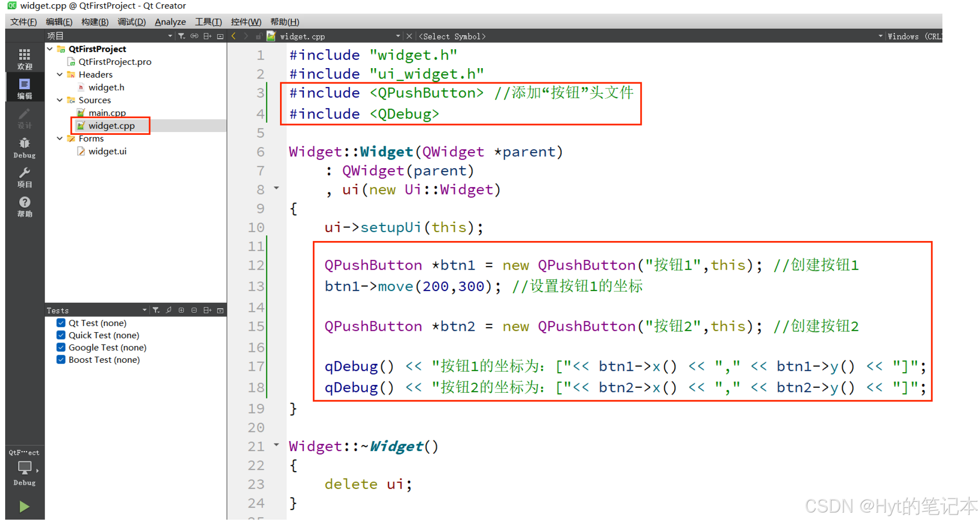This screenshot has width=980, height=522.
Task: Click the project tree filter icon
Action: coord(181,36)
